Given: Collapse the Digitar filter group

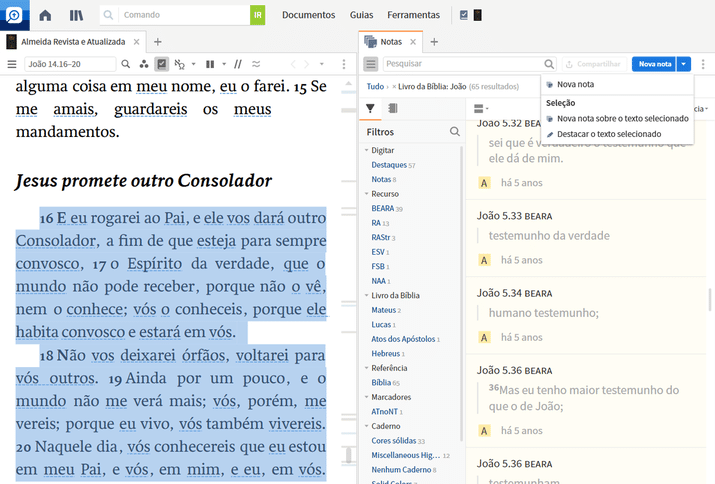Looking at the screenshot, I should pos(367,150).
